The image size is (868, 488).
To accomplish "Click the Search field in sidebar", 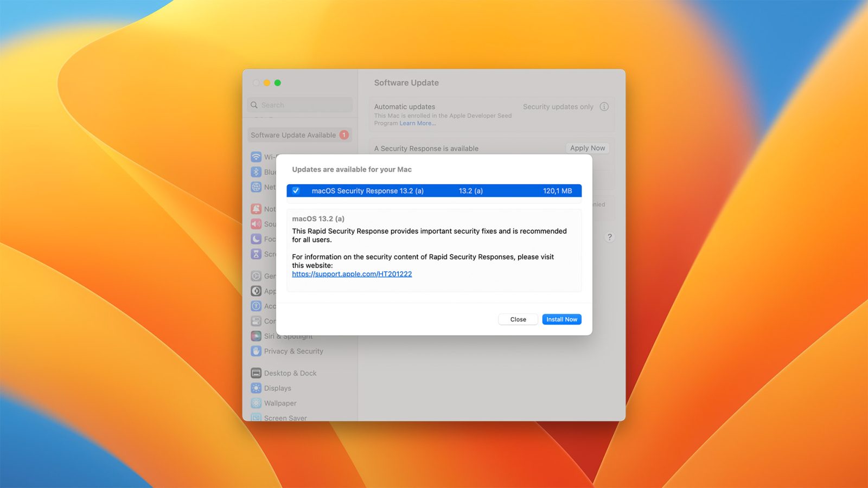I will pyautogui.click(x=300, y=105).
